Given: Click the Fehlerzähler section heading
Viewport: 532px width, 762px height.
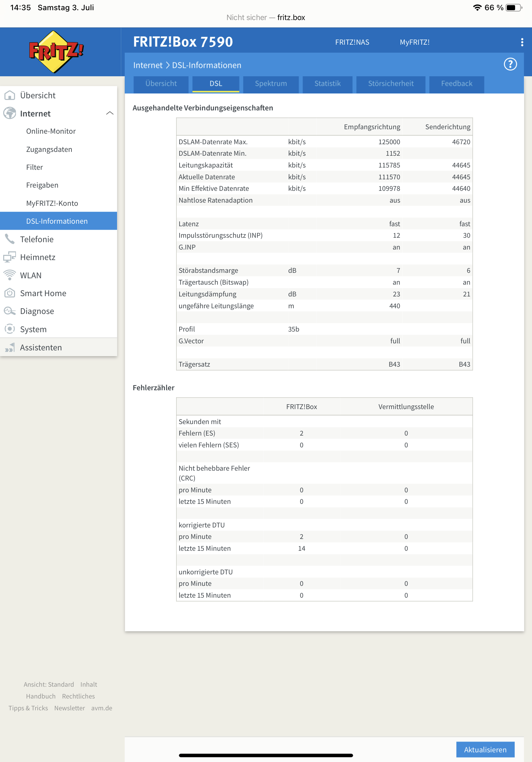Looking at the screenshot, I should tap(153, 388).
